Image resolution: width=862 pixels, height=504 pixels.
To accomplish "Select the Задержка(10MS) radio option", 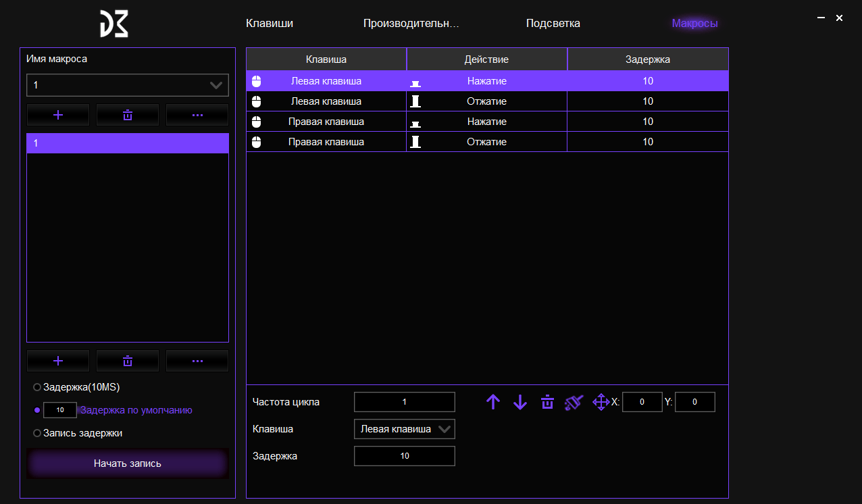I will pyautogui.click(x=37, y=388).
